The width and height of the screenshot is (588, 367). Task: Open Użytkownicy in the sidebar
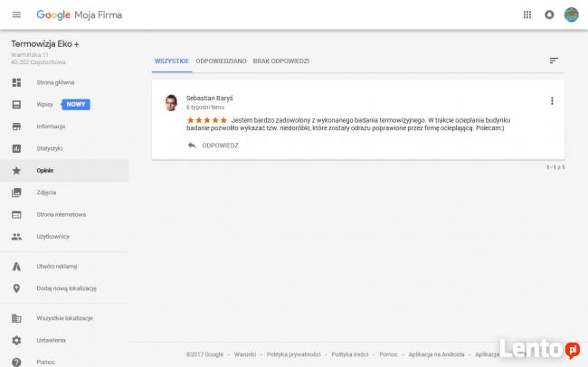(52, 237)
